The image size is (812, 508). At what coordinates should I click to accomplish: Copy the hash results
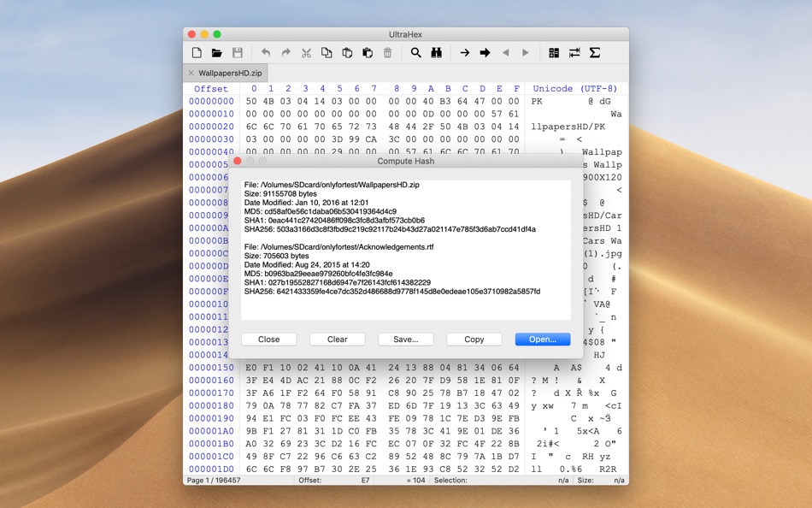[474, 340]
